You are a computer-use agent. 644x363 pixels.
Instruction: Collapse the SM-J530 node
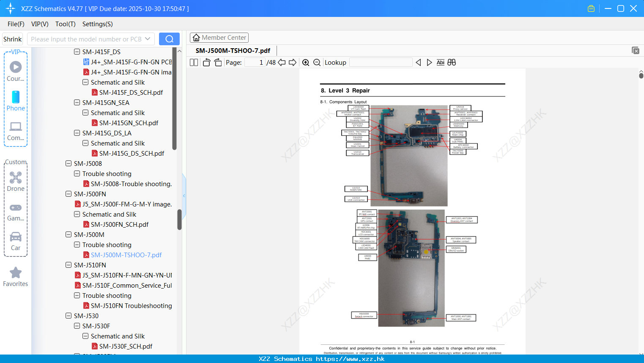[x=69, y=316]
